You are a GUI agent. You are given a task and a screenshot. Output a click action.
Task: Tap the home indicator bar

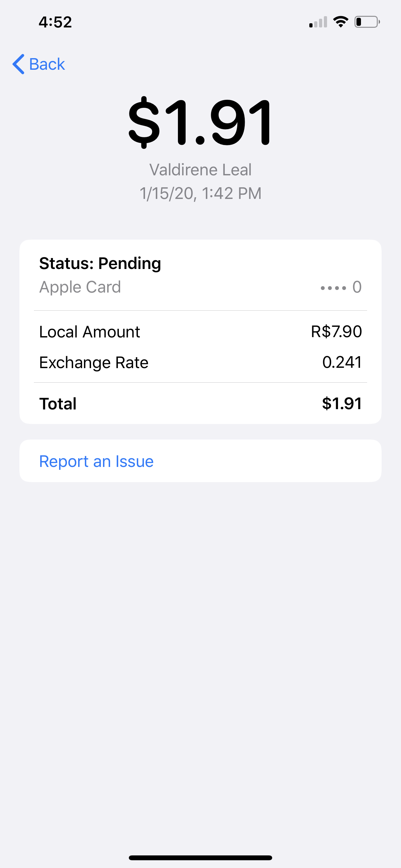(200, 858)
